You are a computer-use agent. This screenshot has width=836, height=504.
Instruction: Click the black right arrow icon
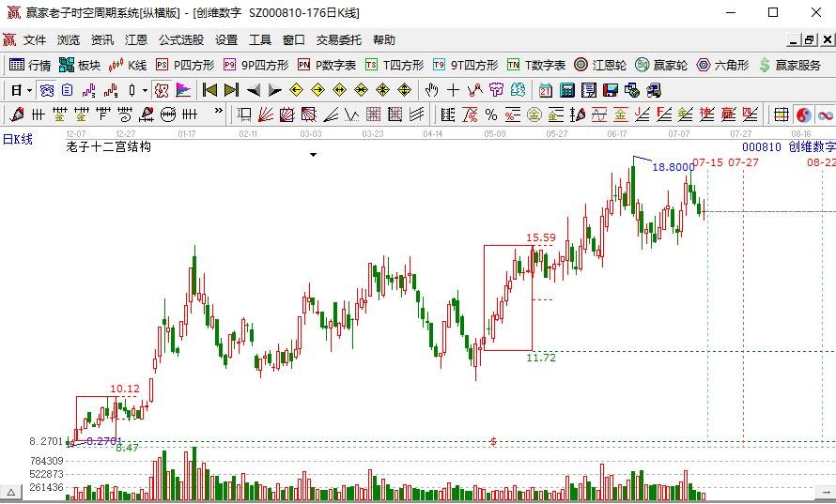[x=274, y=91]
